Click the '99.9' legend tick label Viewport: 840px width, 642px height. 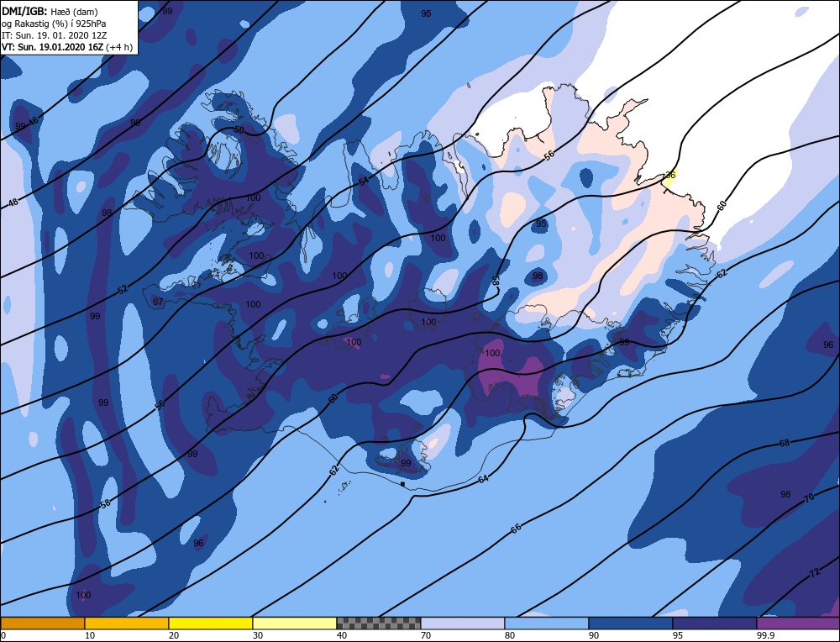[x=764, y=635]
